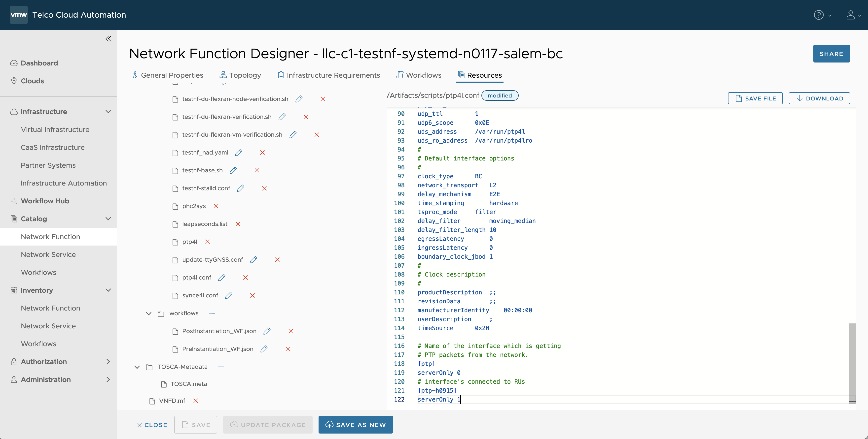The height and width of the screenshot is (439, 868).
Task: Delete PostInstantiation_WF.json
Action: [290, 331]
